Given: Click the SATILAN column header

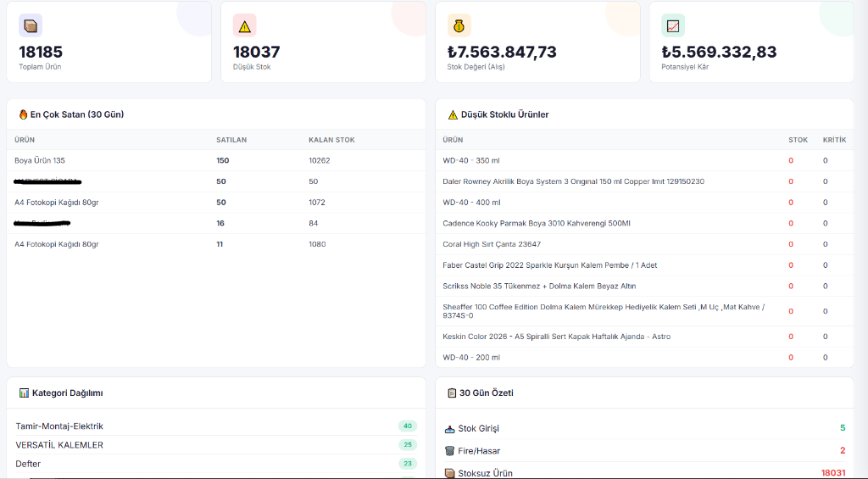Looking at the screenshot, I should 231,140.
